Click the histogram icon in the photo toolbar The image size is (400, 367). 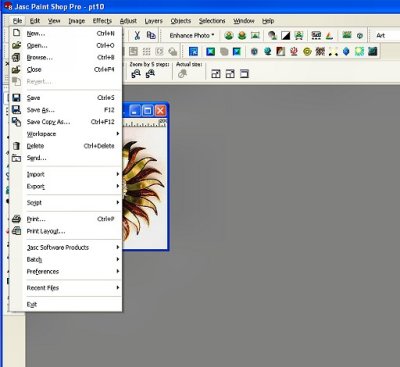point(316,35)
